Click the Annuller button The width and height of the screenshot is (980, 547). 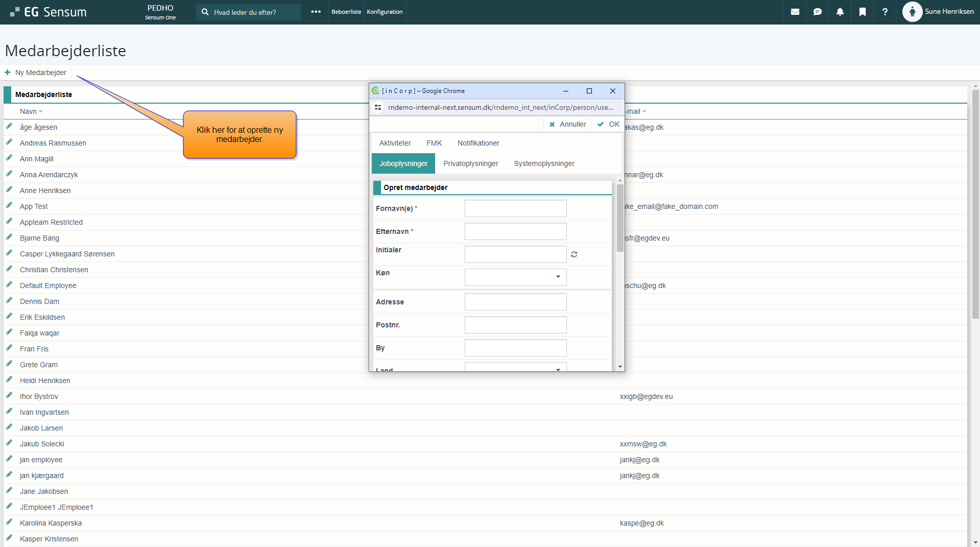click(567, 124)
